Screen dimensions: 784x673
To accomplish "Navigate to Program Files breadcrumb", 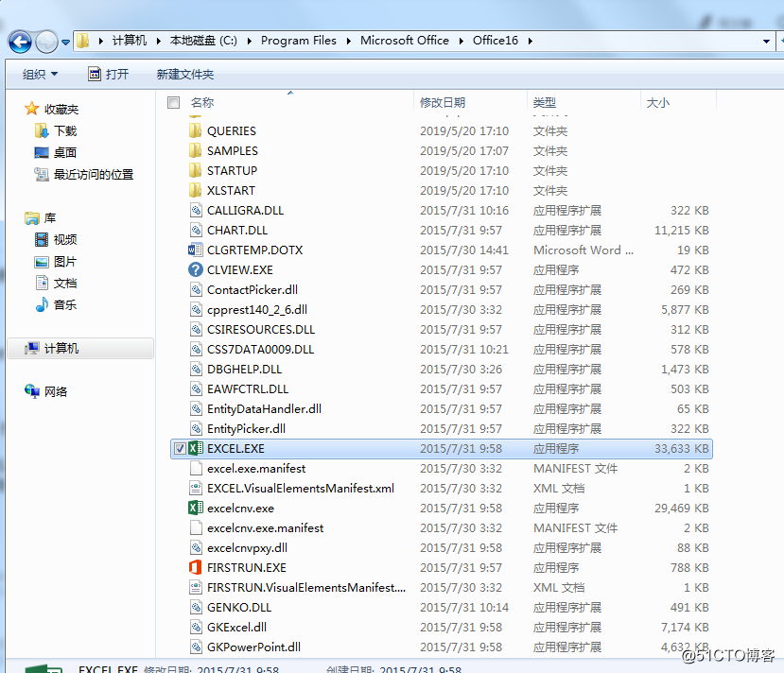I will tap(299, 41).
